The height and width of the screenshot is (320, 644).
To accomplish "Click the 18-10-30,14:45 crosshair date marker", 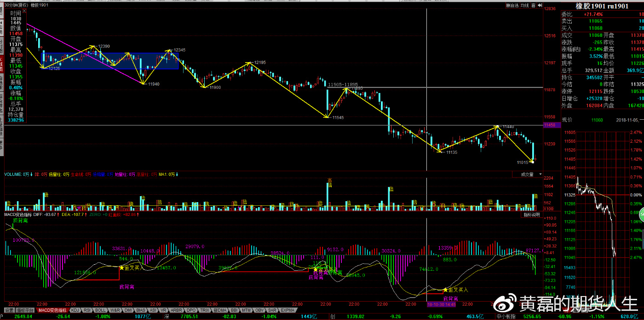I will point(442,304).
